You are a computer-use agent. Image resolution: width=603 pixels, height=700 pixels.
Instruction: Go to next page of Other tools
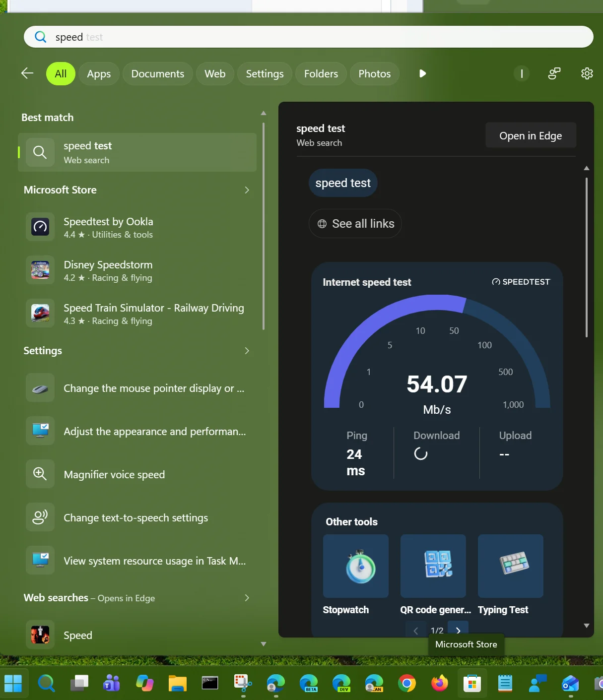(458, 630)
